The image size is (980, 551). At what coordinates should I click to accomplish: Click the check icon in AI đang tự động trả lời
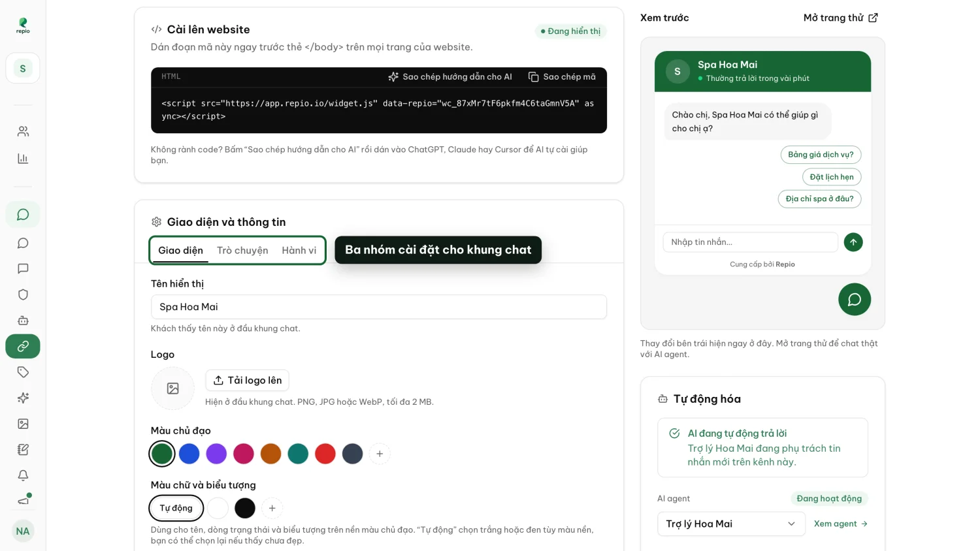[674, 433]
